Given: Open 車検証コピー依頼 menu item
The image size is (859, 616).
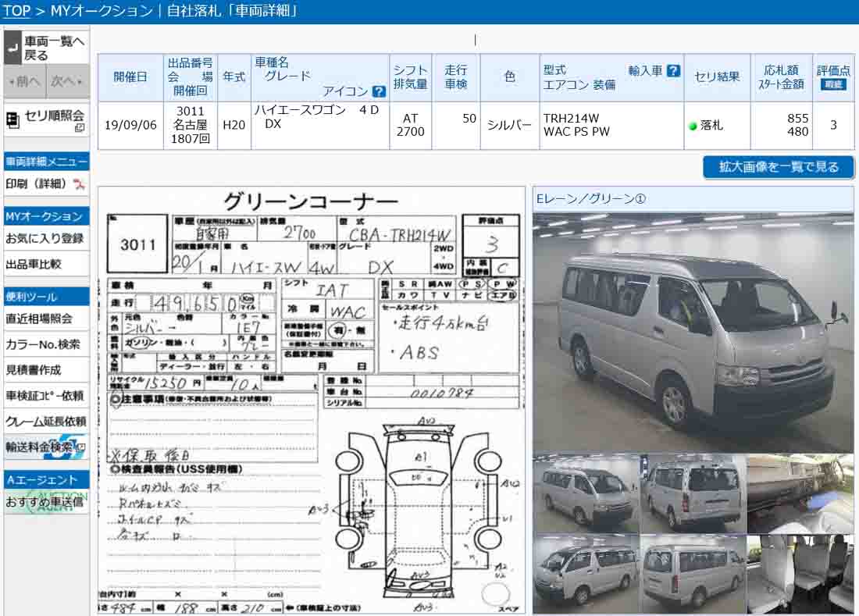Looking at the screenshot, I should pyautogui.click(x=47, y=395).
